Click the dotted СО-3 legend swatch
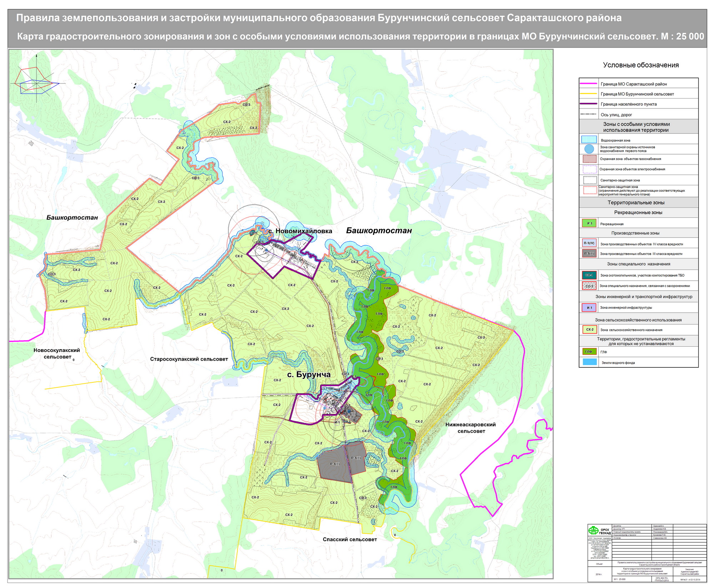Image resolution: width=714 pixels, height=588 pixels. click(x=589, y=286)
